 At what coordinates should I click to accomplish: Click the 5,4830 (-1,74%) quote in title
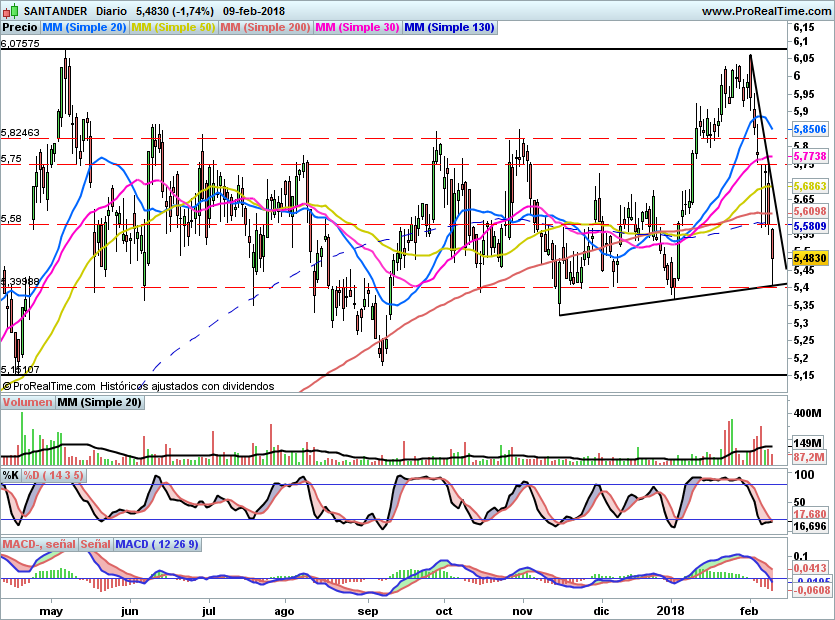tap(175, 11)
